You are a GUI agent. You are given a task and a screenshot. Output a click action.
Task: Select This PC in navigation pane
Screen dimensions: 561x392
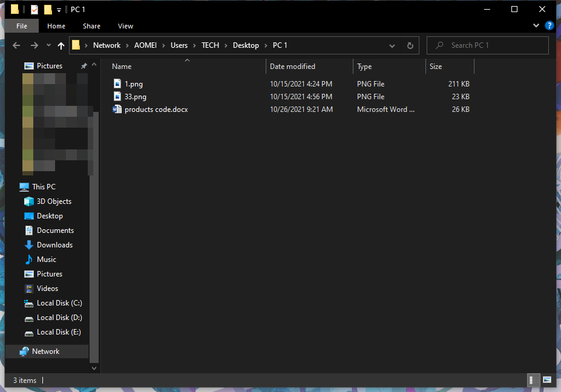tap(44, 187)
